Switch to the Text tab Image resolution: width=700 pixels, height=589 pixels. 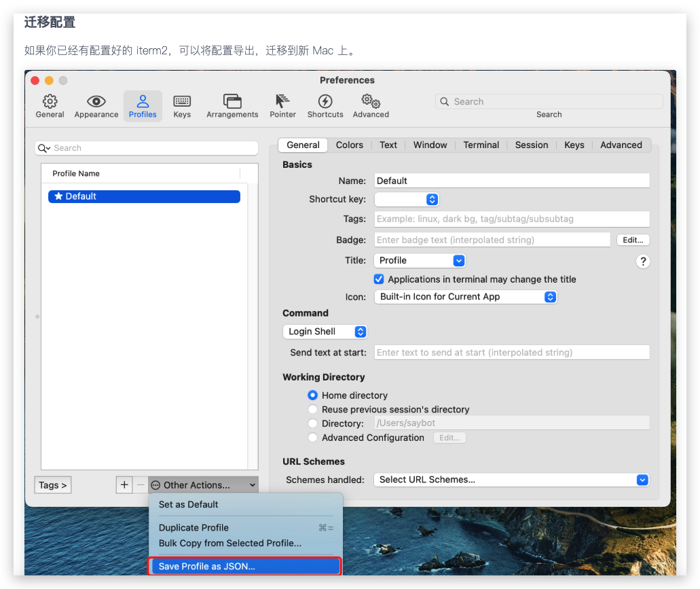[388, 145]
